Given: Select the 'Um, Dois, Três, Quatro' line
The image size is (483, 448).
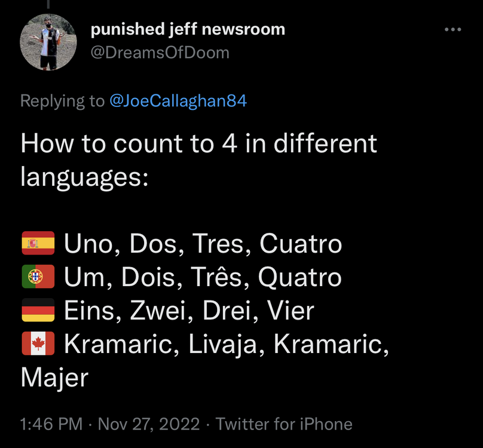Looking at the screenshot, I should 203,277.
